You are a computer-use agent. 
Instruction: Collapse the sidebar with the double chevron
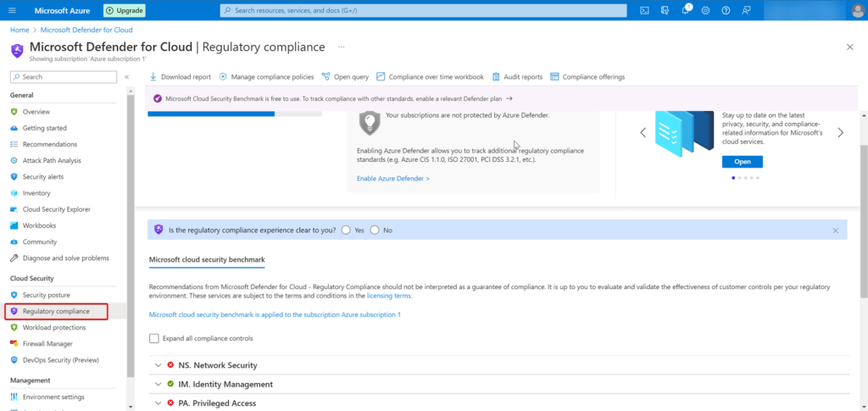tap(127, 77)
